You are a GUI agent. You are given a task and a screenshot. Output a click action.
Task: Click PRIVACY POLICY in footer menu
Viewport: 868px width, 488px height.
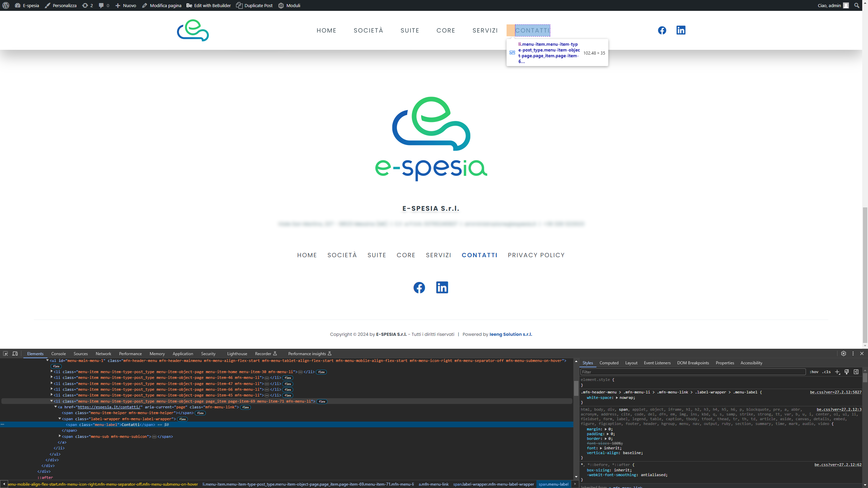(536, 255)
